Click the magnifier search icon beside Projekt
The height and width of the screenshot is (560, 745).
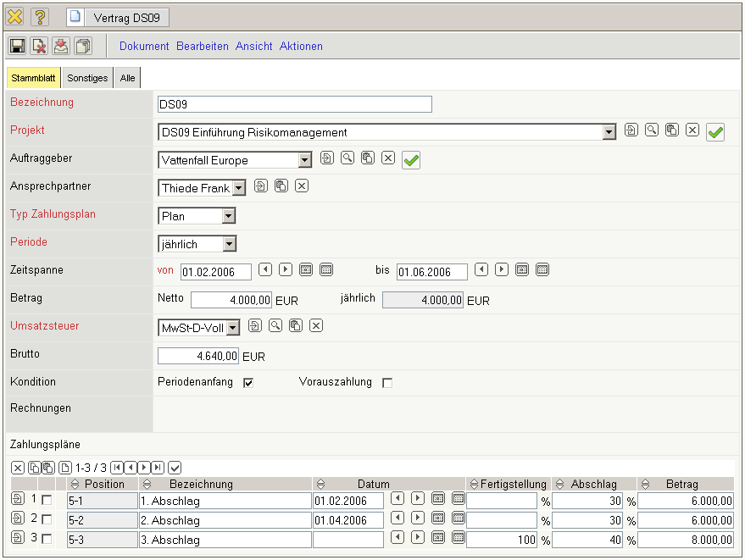(x=652, y=130)
